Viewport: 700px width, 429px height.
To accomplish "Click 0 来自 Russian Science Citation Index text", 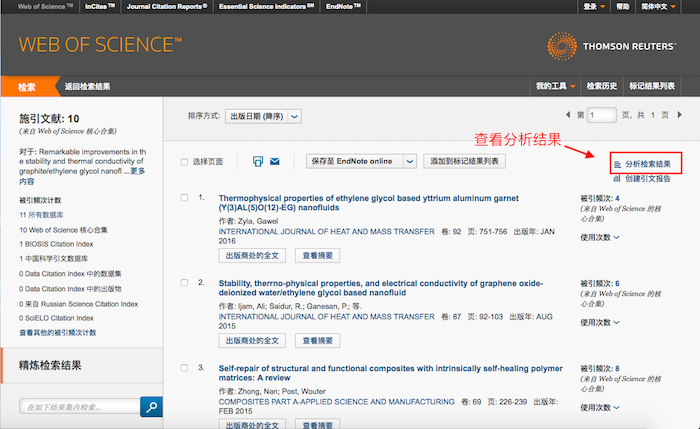I will point(78,304).
